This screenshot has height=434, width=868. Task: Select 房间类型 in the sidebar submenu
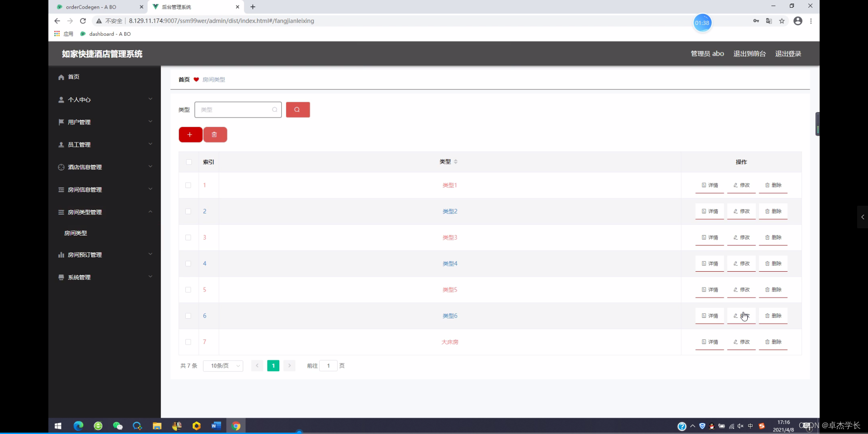pos(75,233)
